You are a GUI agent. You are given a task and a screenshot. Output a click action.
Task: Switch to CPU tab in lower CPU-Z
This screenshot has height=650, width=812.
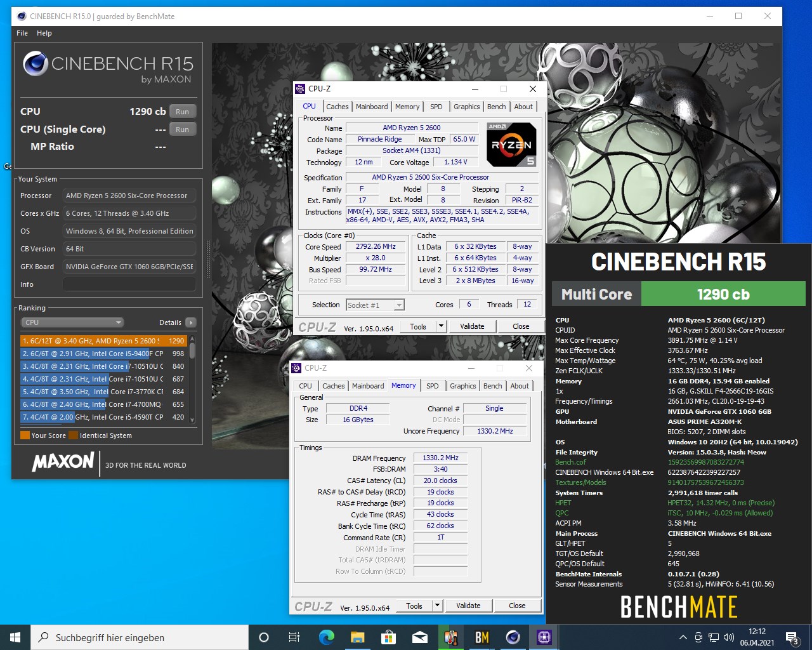[305, 386]
